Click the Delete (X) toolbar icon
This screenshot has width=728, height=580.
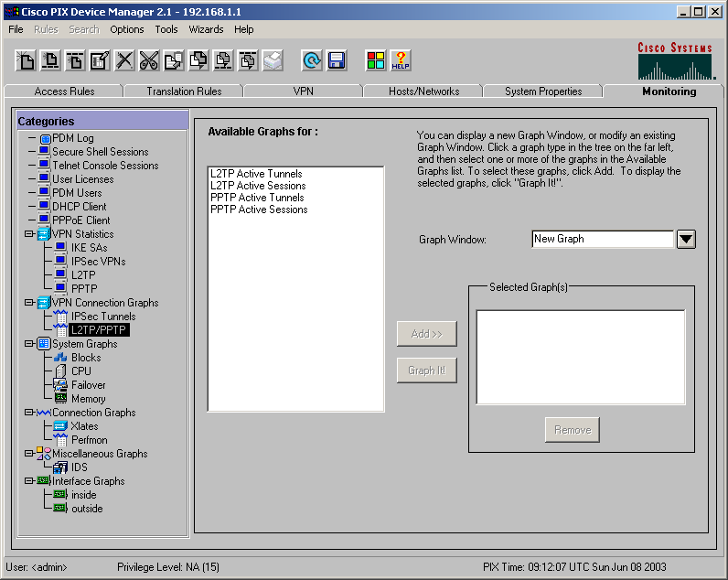coord(124,60)
